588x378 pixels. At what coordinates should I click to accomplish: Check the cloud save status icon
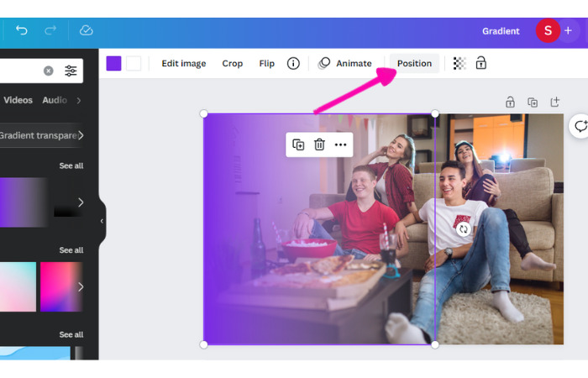tap(87, 30)
